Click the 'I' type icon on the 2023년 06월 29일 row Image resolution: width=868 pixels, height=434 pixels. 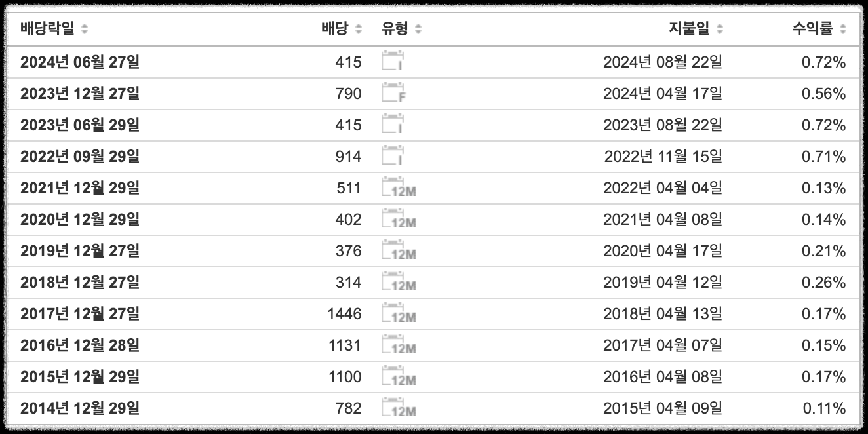click(390, 125)
